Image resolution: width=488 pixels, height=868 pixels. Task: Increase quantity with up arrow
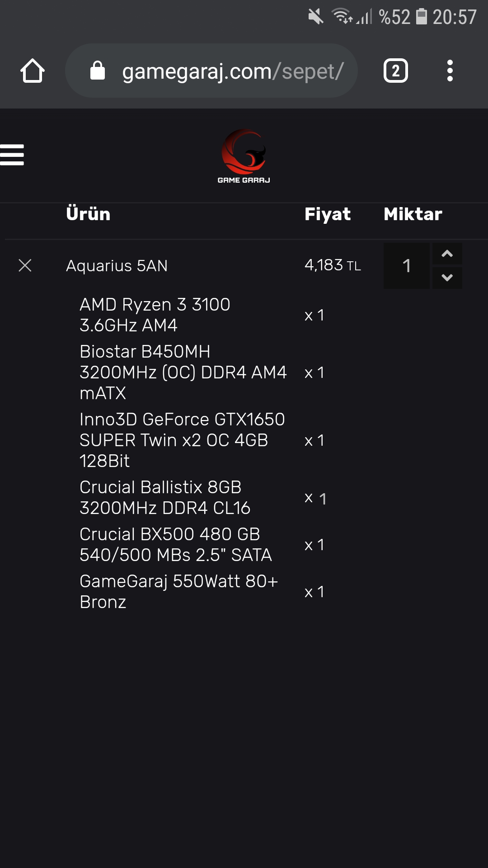[x=447, y=254]
